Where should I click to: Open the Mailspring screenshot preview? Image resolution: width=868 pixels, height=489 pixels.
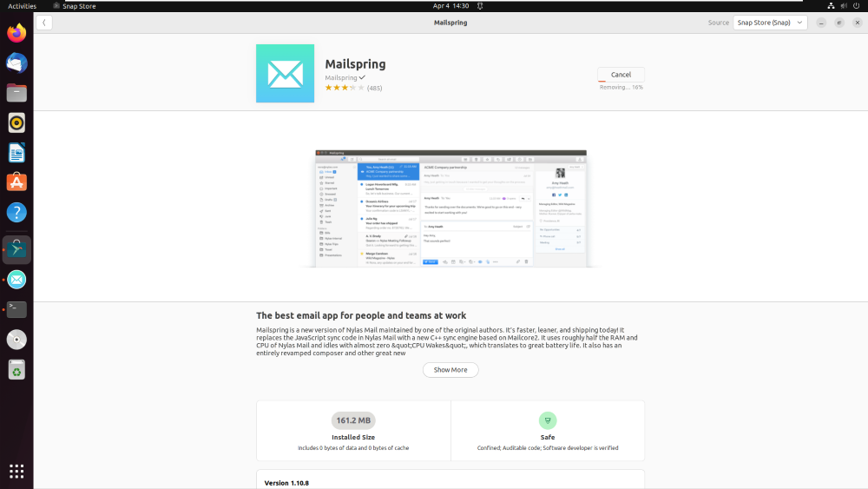click(x=450, y=208)
